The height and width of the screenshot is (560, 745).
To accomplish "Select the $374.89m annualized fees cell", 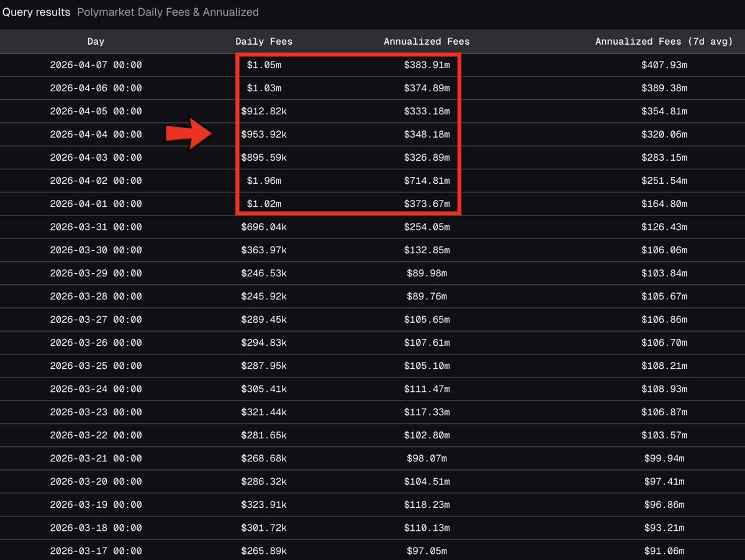I will click(x=427, y=88).
